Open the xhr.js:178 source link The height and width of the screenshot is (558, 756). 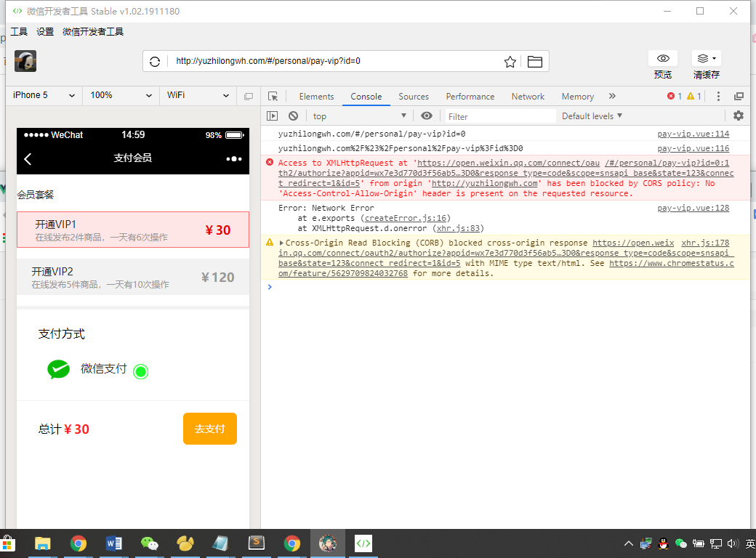pos(705,243)
